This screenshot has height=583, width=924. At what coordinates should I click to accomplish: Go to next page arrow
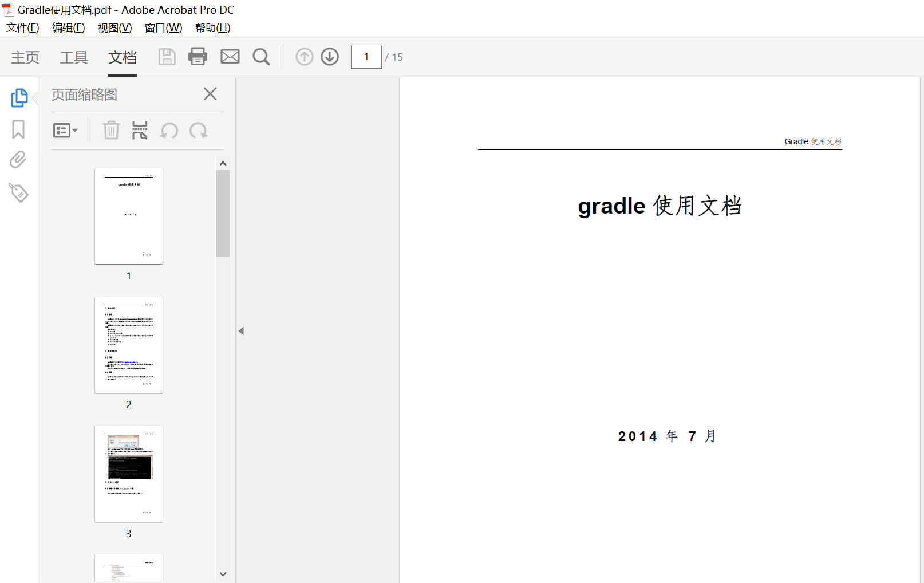330,57
